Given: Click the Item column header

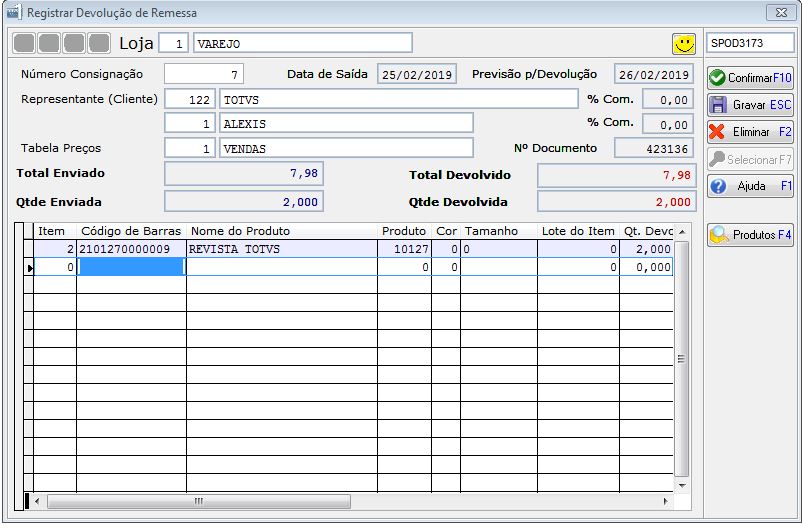Looking at the screenshot, I should (x=55, y=231).
